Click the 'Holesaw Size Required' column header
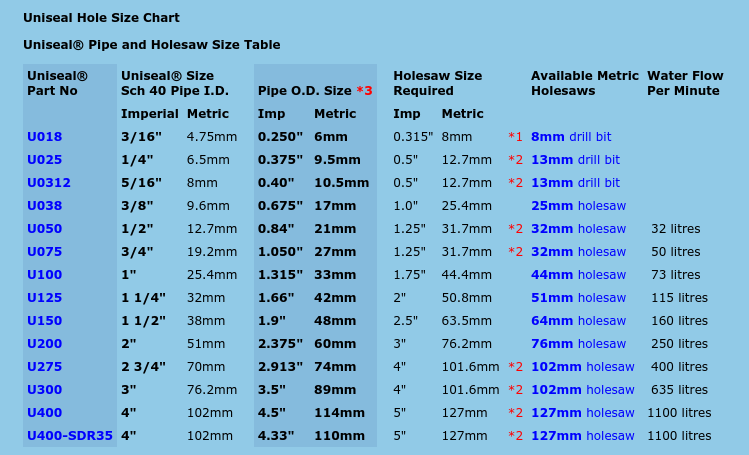The height and width of the screenshot is (455, 749). tap(438, 83)
